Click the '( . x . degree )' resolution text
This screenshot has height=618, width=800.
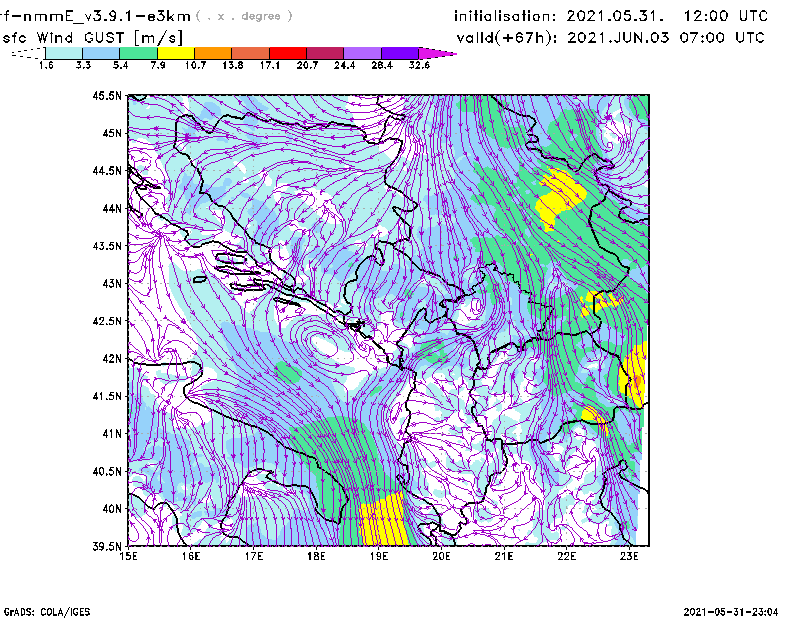[244, 16]
